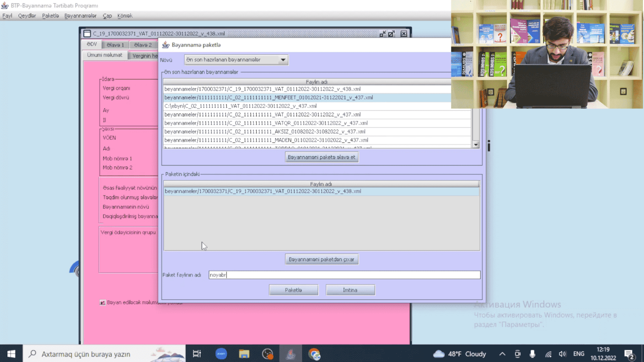This screenshot has height=362, width=644.
Task: Open the Windows Start menu
Action: coord(11,354)
